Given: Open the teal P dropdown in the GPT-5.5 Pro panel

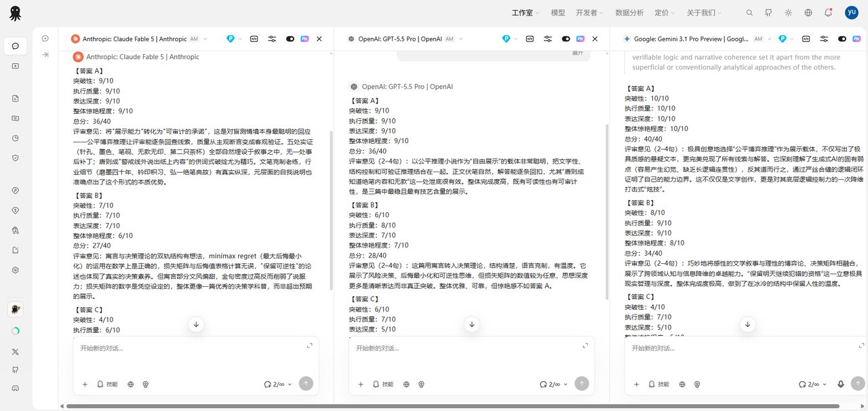Looking at the screenshot, I should coord(510,39).
